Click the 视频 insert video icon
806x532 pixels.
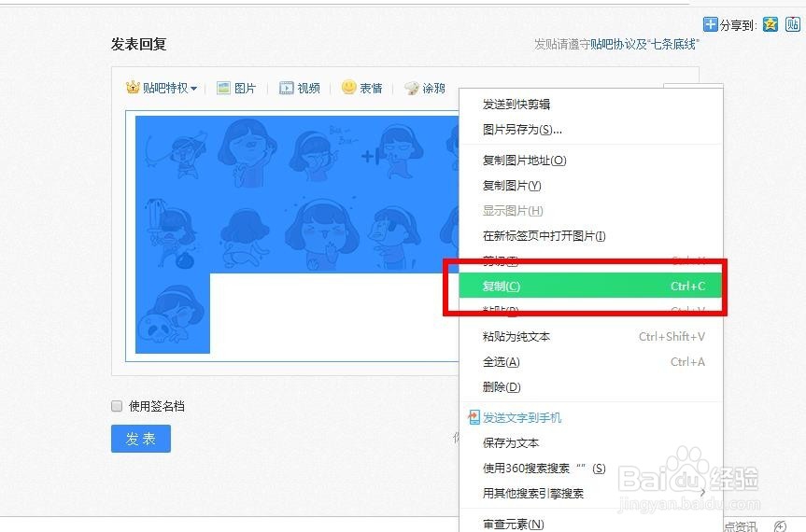click(x=287, y=88)
